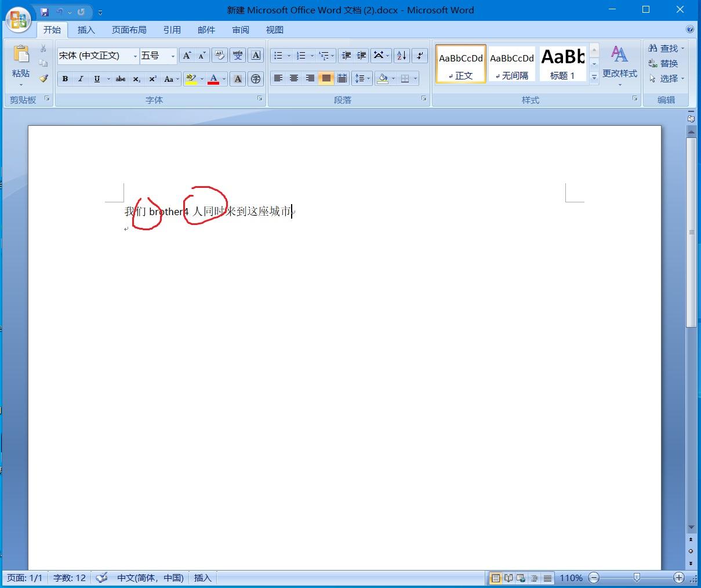Apply distributed alignment
Viewport: 701px width, 588px height.
point(342,78)
